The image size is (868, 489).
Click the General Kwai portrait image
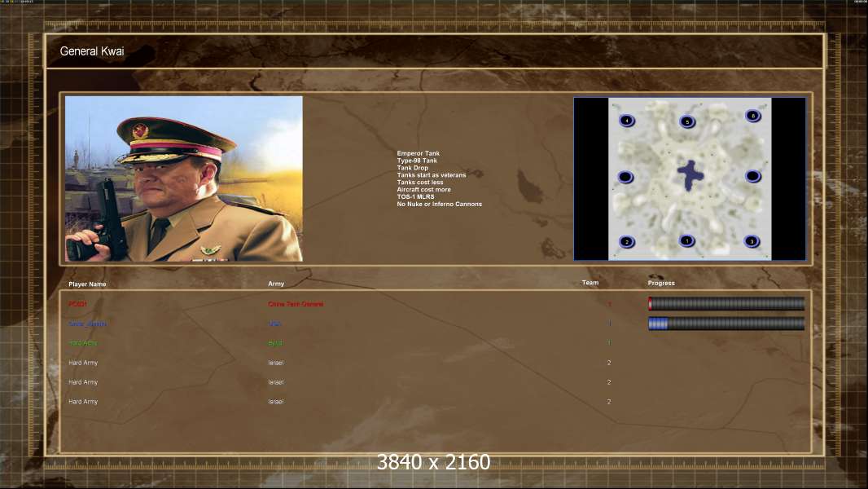point(184,178)
